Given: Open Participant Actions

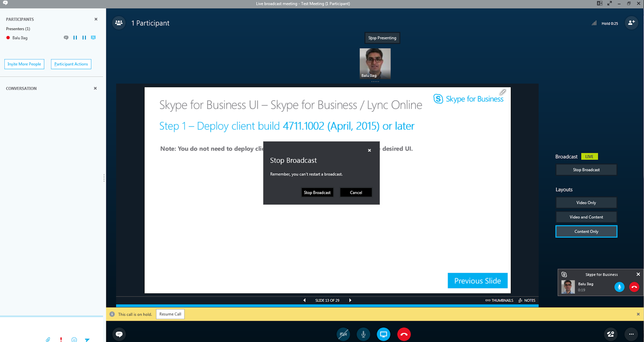Looking at the screenshot, I should 71,64.
